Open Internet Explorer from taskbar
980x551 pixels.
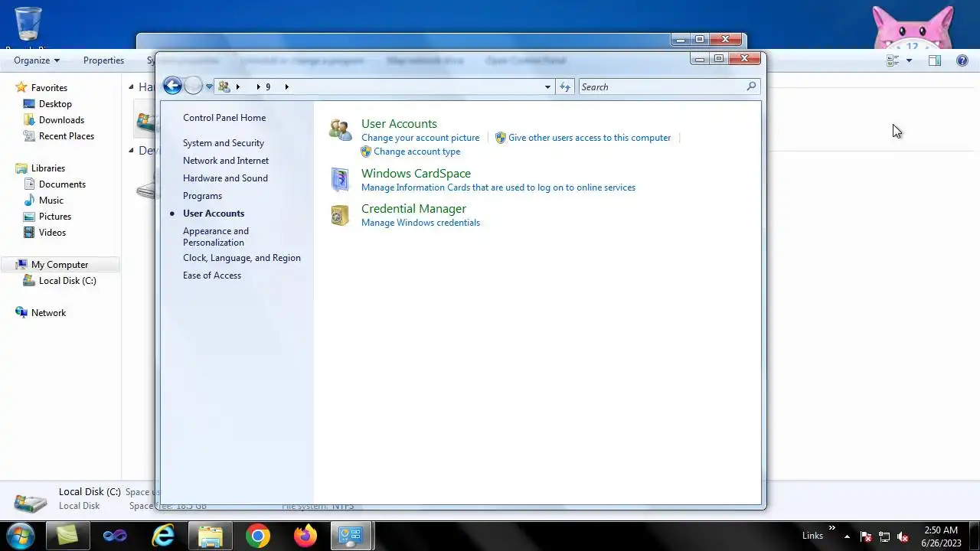(163, 536)
